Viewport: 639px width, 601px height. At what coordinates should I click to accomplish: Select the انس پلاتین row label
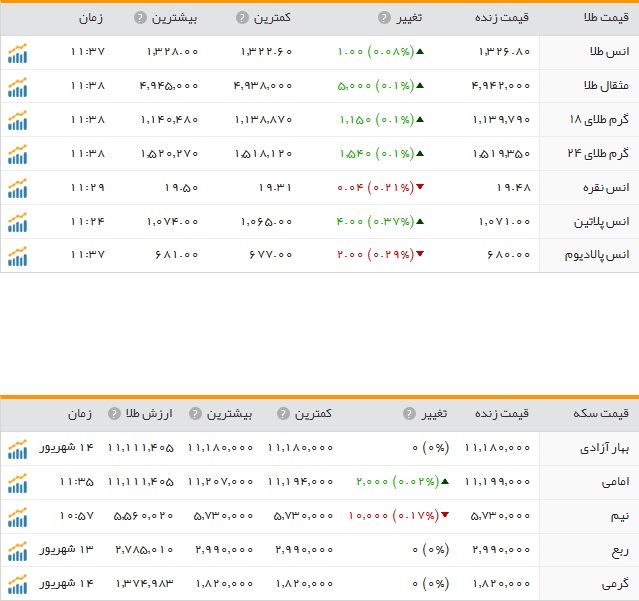point(602,222)
